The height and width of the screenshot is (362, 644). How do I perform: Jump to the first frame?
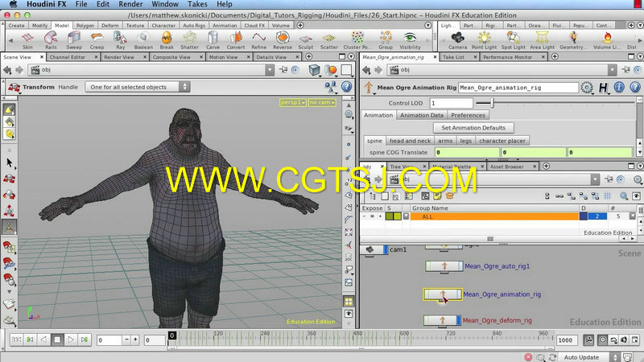(x=16, y=339)
